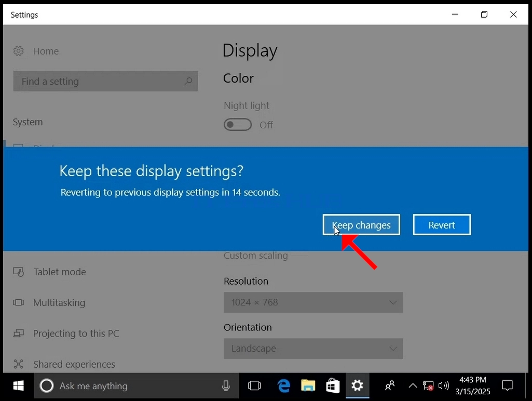The width and height of the screenshot is (532, 401).
Task: Open Shared experiences settings
Action: (74, 364)
